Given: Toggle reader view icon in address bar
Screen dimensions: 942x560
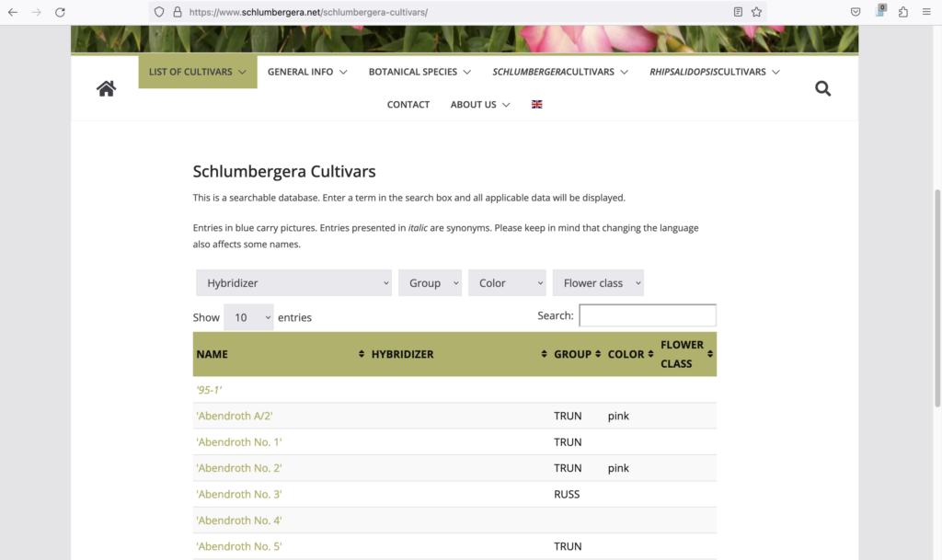Looking at the screenshot, I should tap(738, 12).
